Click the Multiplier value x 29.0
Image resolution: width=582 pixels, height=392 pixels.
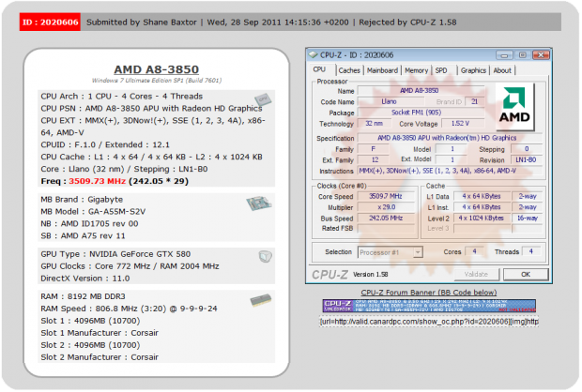click(x=386, y=207)
